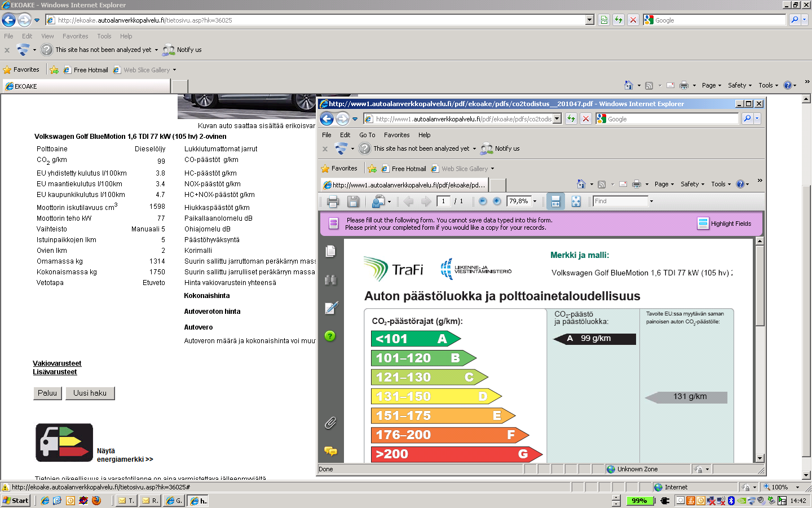This screenshot has height=508, width=812.
Task: Click the PDF vertical scrollbar thumb
Action: [x=760, y=286]
